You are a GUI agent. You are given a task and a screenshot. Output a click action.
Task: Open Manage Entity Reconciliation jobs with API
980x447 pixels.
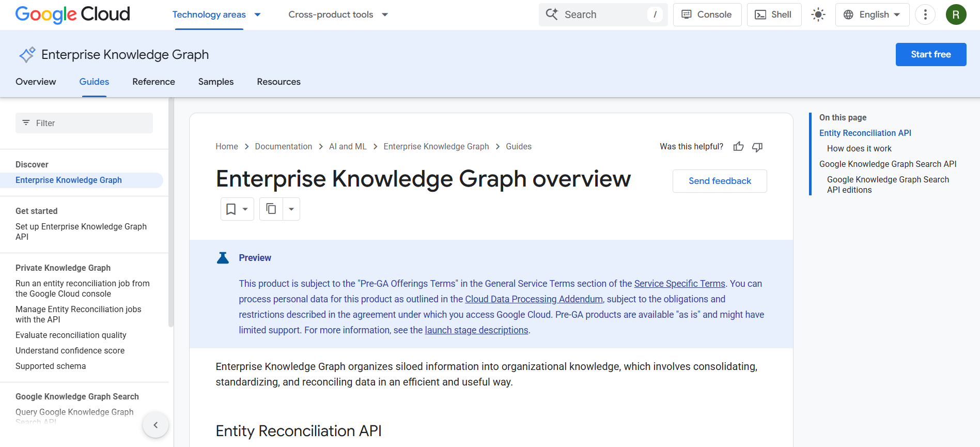[x=79, y=314]
